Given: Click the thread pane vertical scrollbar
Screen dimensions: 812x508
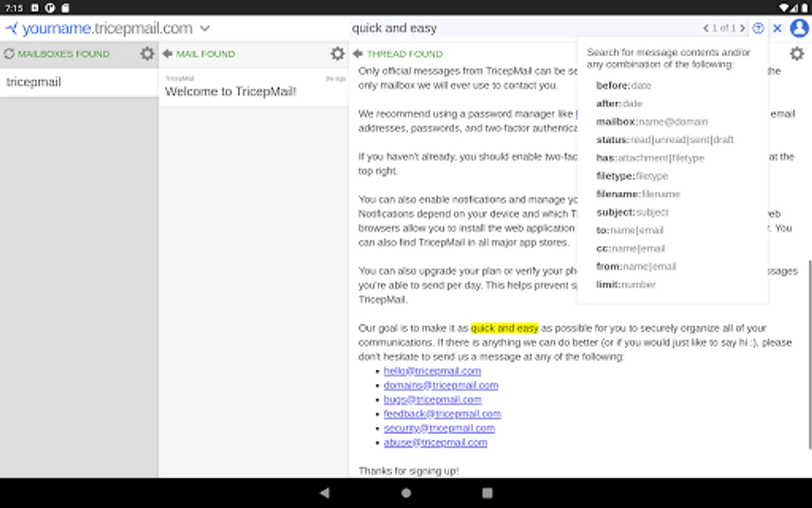Looking at the screenshot, I should click(x=809, y=354).
